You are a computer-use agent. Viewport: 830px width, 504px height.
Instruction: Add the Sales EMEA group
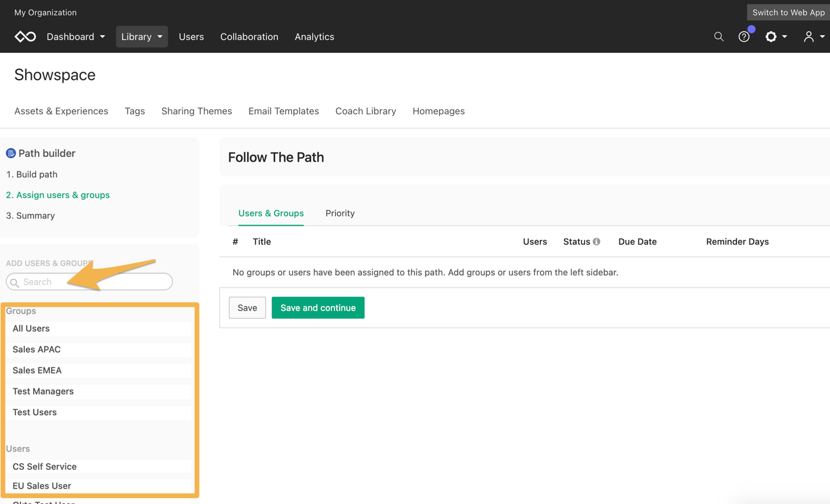pos(99,371)
